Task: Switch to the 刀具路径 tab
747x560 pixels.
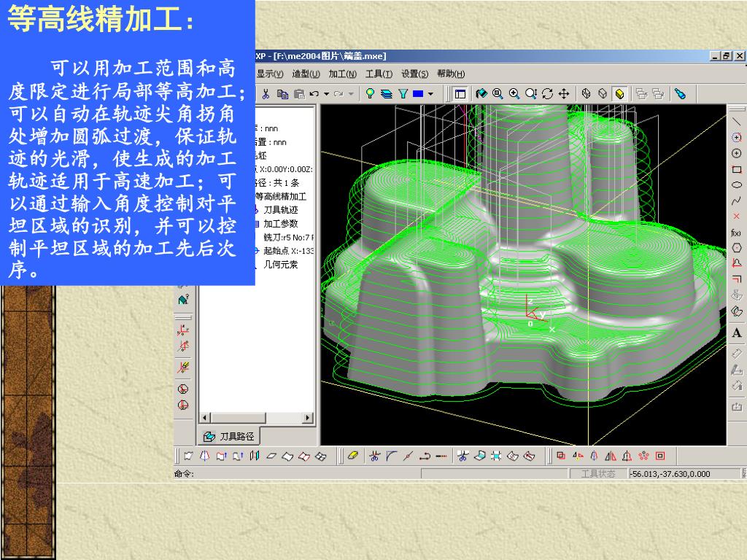Action: coord(229,436)
